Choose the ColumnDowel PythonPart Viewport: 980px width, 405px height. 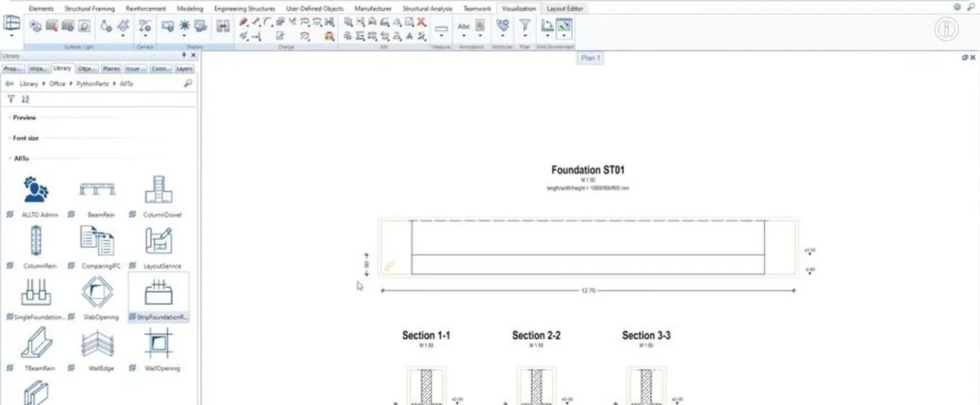click(x=158, y=195)
